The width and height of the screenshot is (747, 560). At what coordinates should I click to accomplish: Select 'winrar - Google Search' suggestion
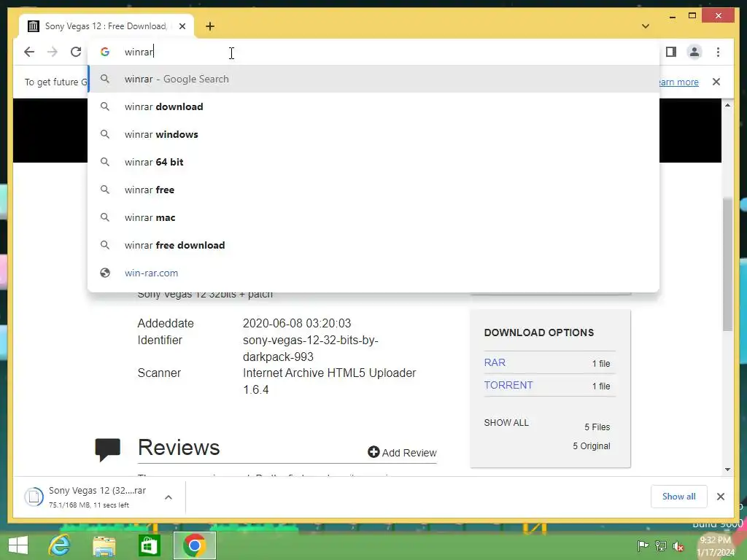coord(374,79)
